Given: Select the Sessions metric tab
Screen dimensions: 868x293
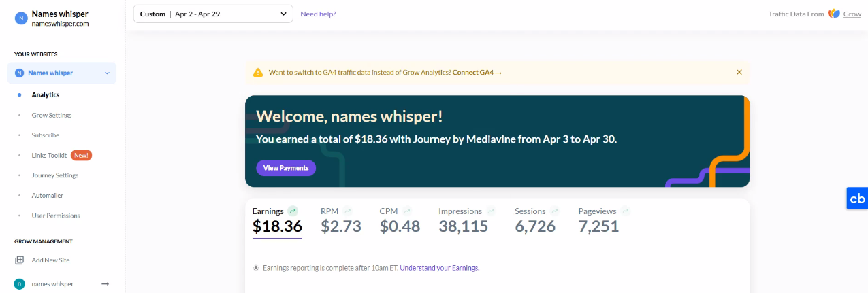Looking at the screenshot, I should pyautogui.click(x=535, y=220).
